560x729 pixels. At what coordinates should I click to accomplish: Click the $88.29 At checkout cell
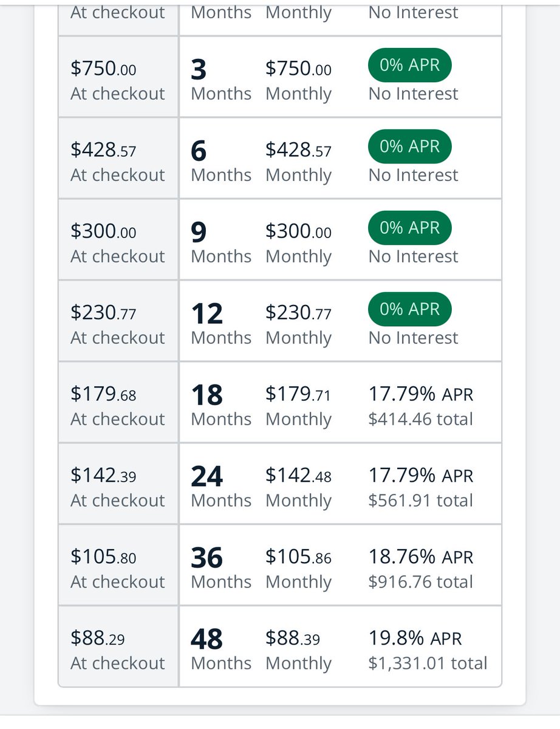pos(118,646)
